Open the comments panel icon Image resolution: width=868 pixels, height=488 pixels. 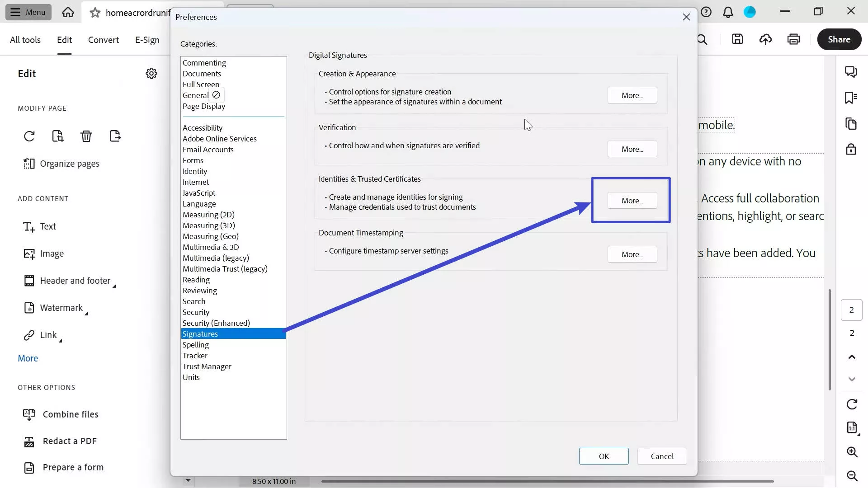851,72
